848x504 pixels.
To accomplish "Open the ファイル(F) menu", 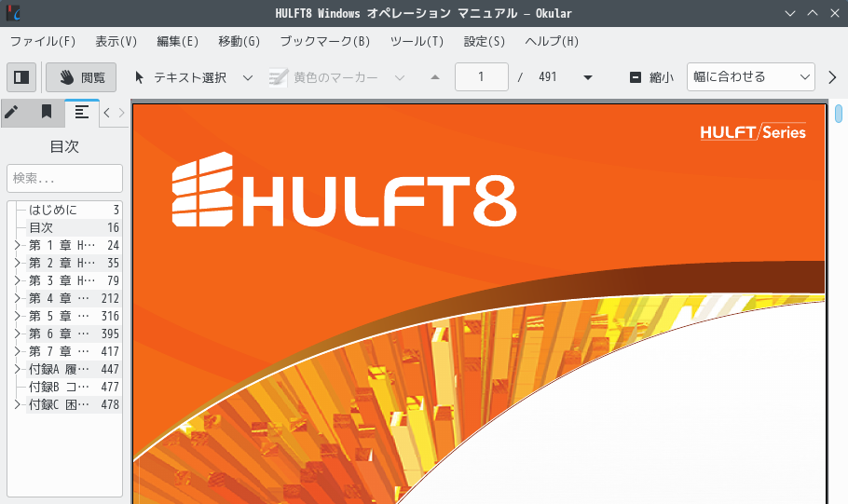I will point(43,41).
